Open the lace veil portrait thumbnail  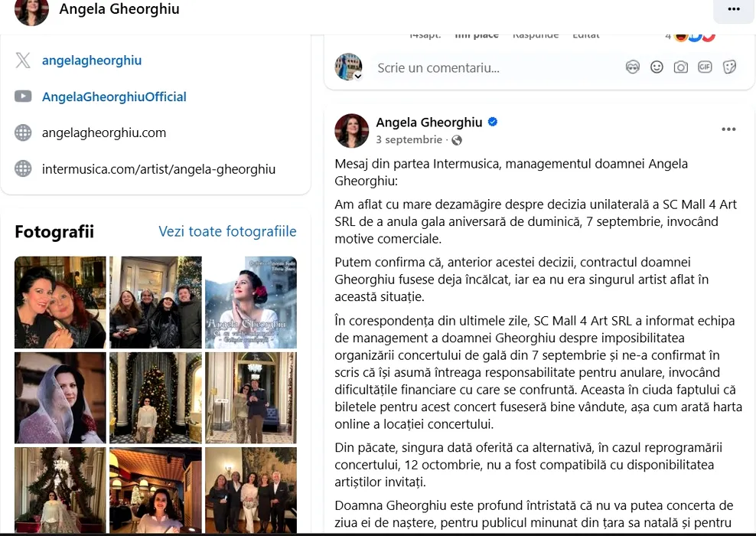(60, 397)
